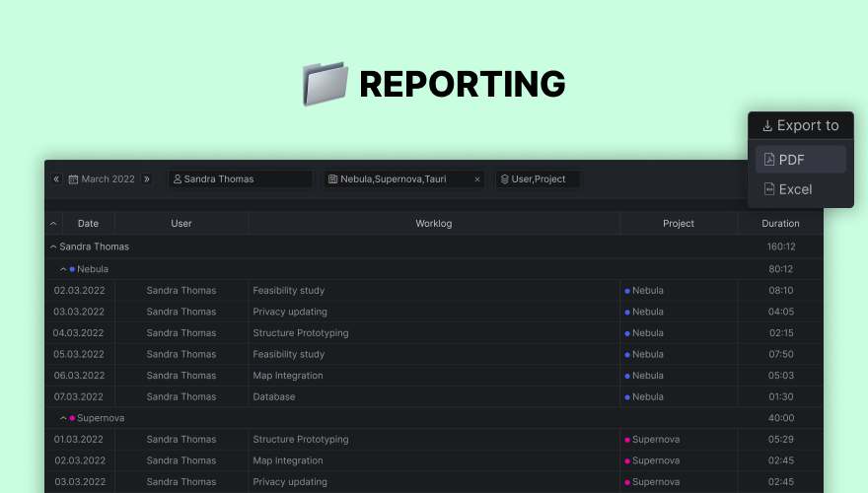Select the date cell 07.03.2022
The image size is (868, 493).
[79, 396]
